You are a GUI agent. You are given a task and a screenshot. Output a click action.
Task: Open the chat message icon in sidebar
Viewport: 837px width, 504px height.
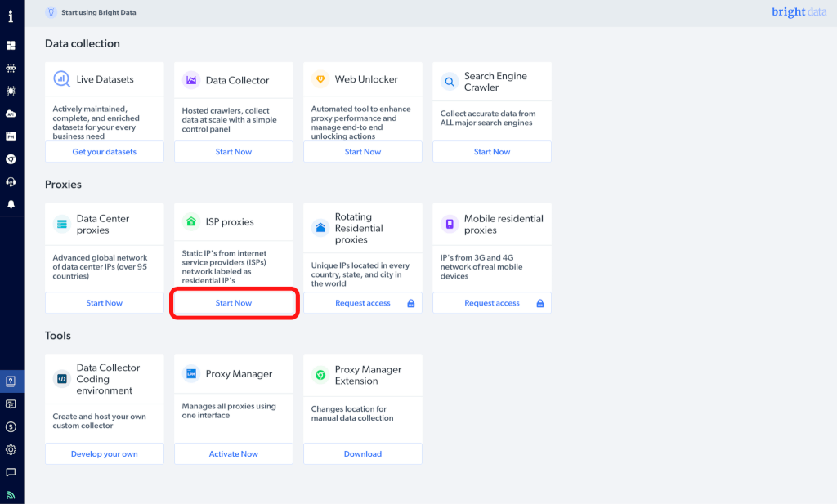click(11, 472)
